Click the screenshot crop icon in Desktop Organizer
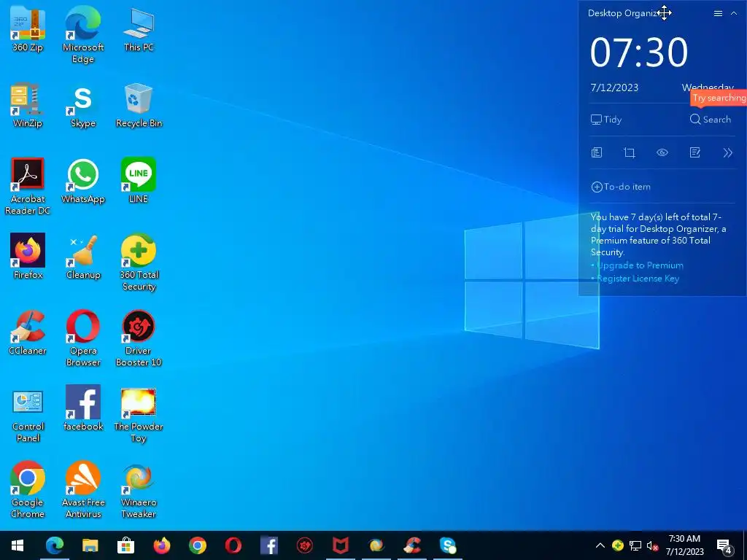Viewport: 747px width, 560px height. [x=630, y=152]
